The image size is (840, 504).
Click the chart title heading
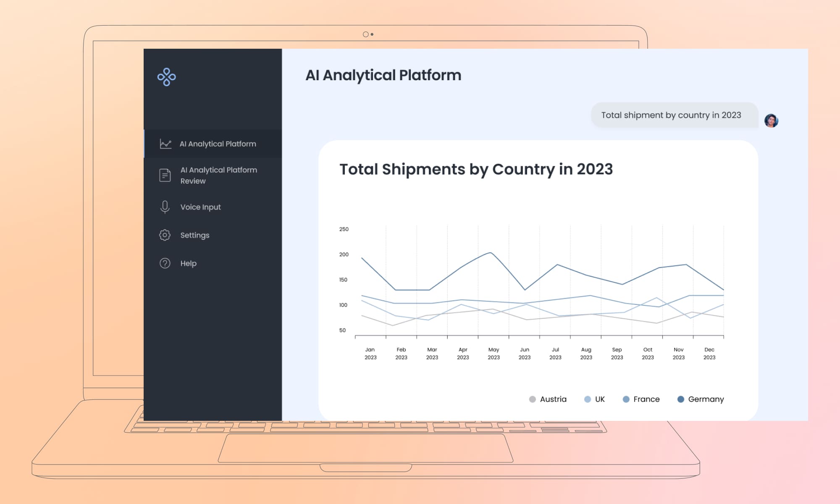click(476, 169)
